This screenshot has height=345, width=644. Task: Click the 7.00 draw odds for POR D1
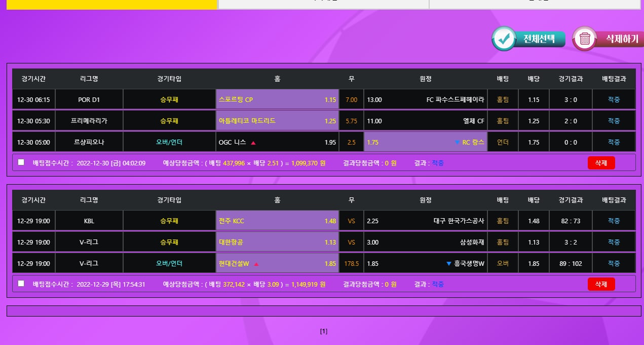pyautogui.click(x=351, y=99)
